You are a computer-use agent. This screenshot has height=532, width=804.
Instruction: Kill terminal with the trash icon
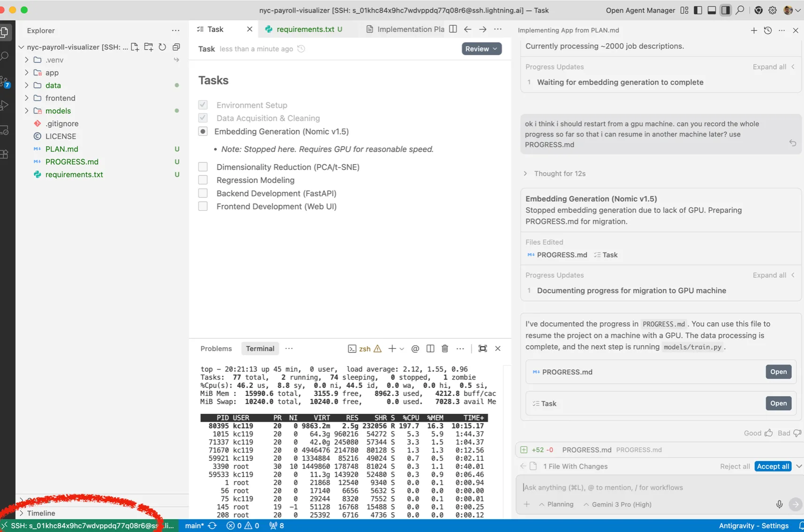pos(445,349)
